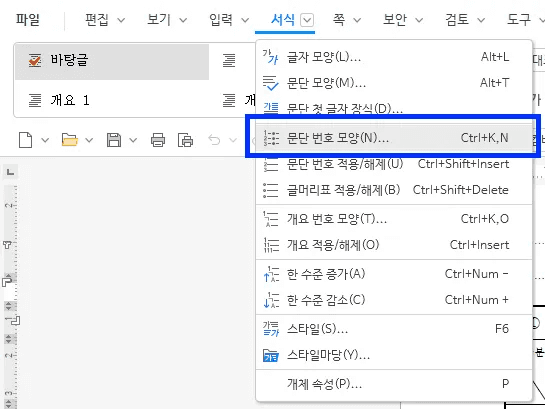Open the 쪽 menu label

[x=339, y=19]
